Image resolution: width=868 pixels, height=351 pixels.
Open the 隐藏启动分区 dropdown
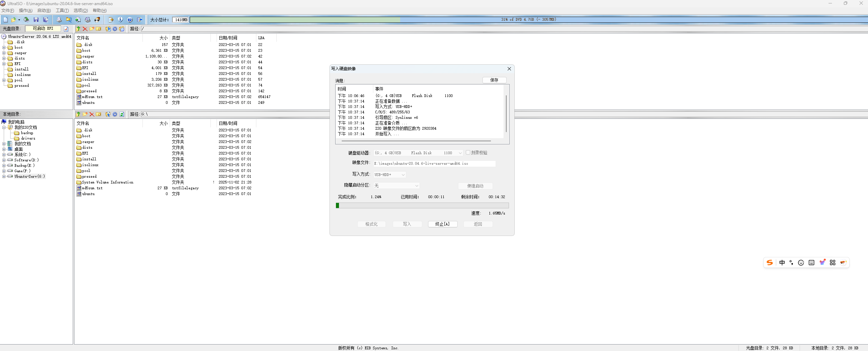tap(416, 186)
